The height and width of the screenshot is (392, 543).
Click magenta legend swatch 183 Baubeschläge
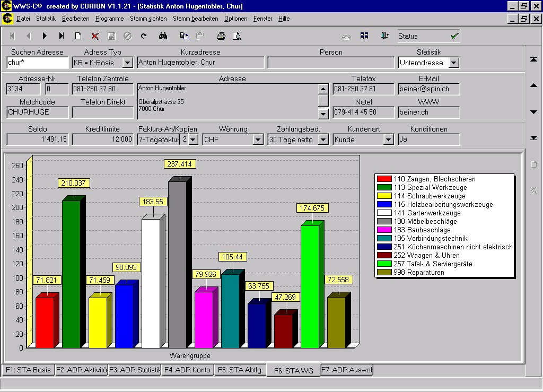click(384, 230)
